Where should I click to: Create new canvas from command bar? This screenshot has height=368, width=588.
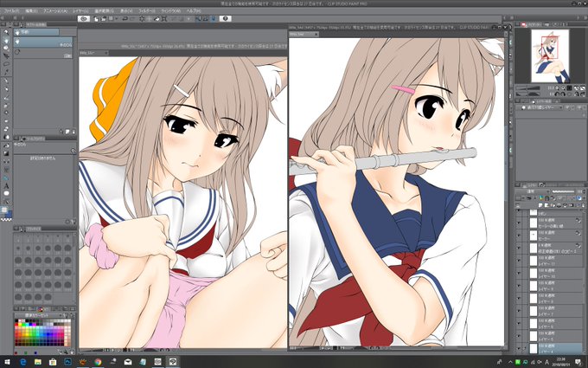point(96,19)
